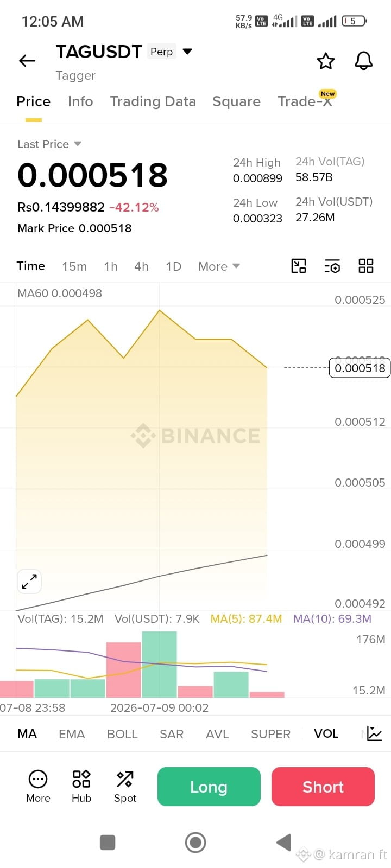Screen dimensions: 391x868
Task: Select the 15m timeframe
Action: [x=74, y=266]
